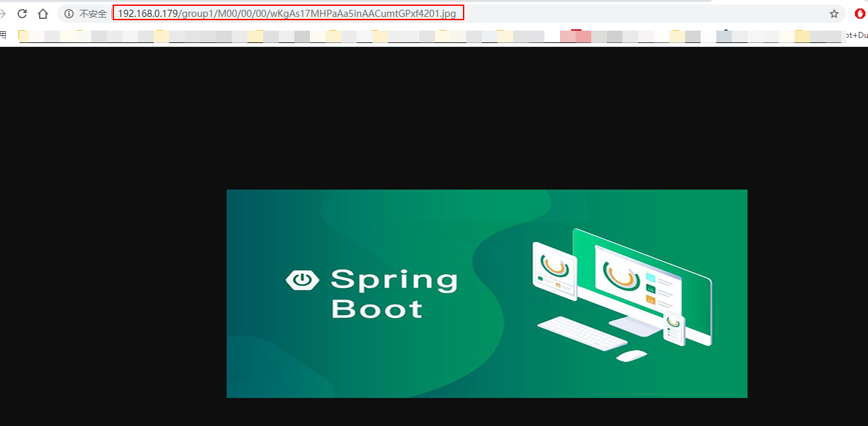Click the Spring Boot banner image

486,293
